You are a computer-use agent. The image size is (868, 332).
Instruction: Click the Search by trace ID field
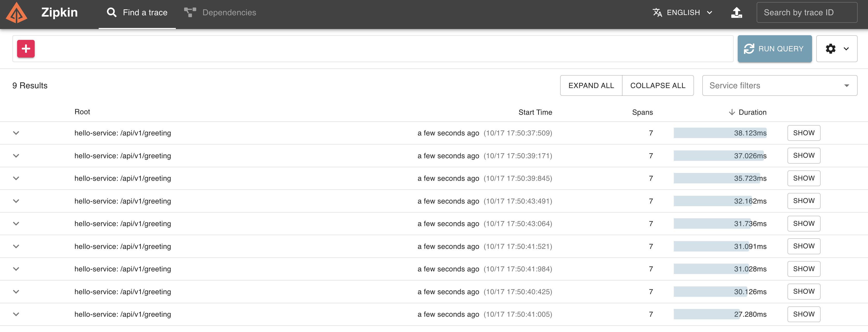click(x=806, y=12)
